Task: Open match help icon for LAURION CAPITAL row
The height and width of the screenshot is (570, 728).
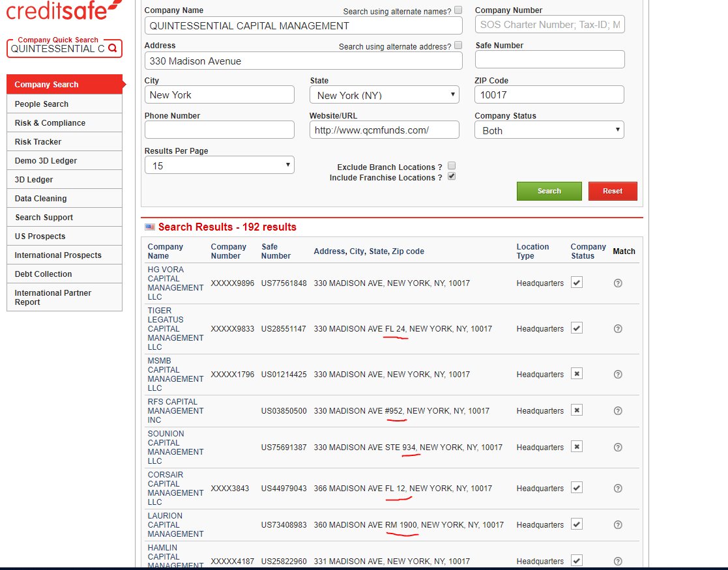Action: pos(617,525)
